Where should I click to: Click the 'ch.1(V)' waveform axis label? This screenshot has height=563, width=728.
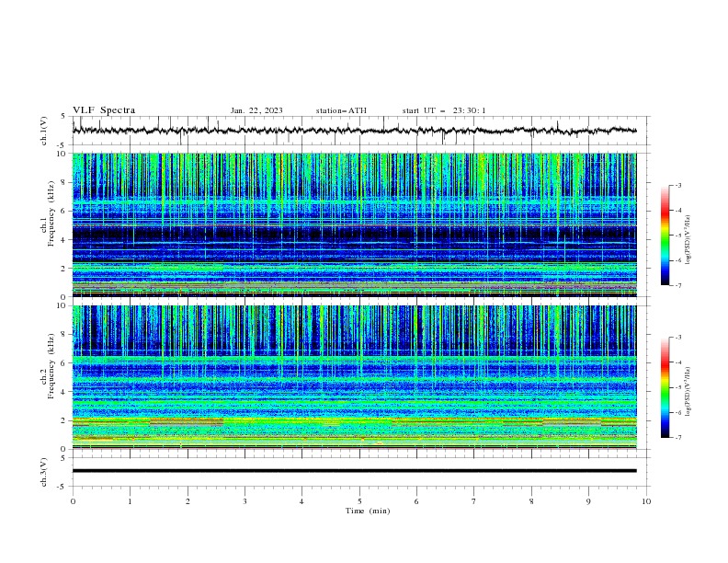pos(44,131)
